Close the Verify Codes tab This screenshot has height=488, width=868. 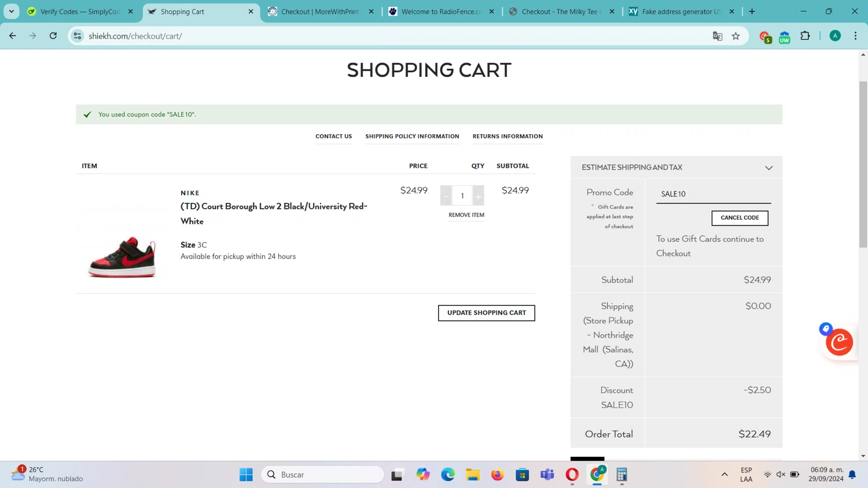point(130,12)
